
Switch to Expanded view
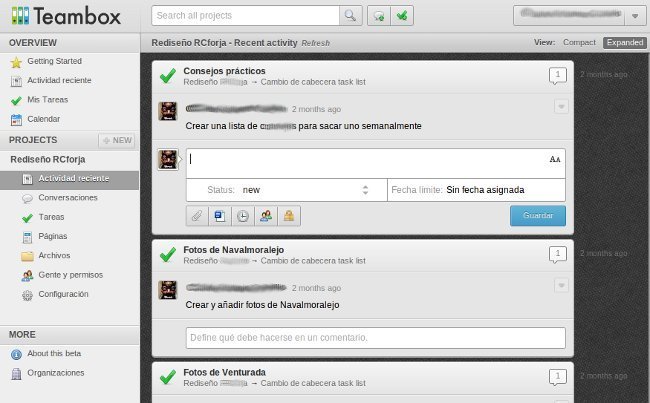(625, 42)
